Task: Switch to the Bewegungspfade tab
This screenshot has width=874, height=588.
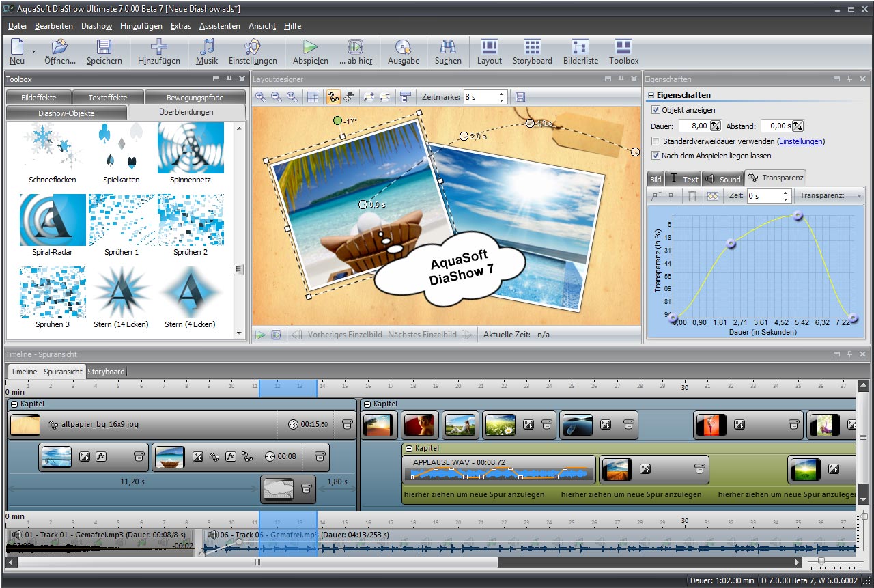Action: tap(195, 98)
